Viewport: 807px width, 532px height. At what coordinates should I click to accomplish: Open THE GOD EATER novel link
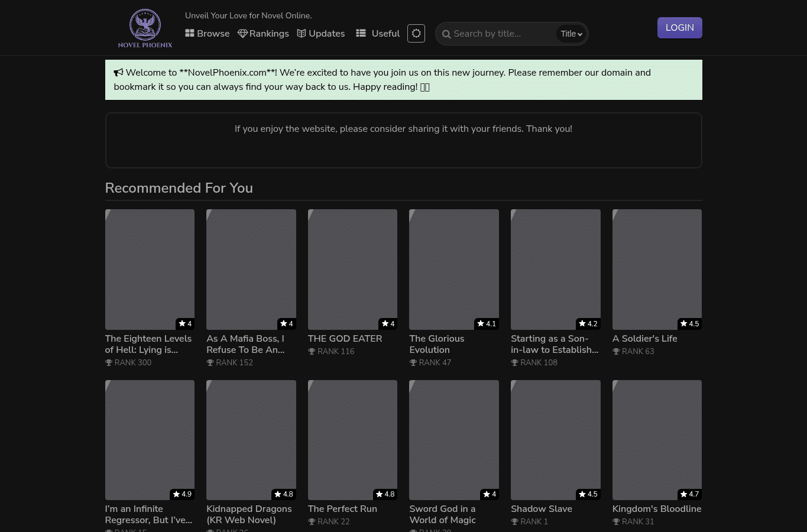click(x=345, y=339)
